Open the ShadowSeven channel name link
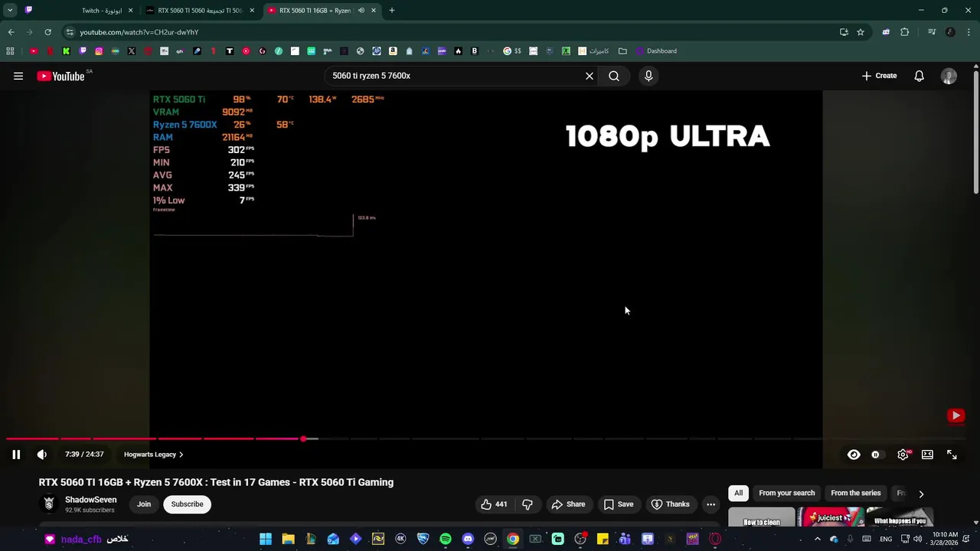Screen dimensions: 980x551 pos(90,500)
